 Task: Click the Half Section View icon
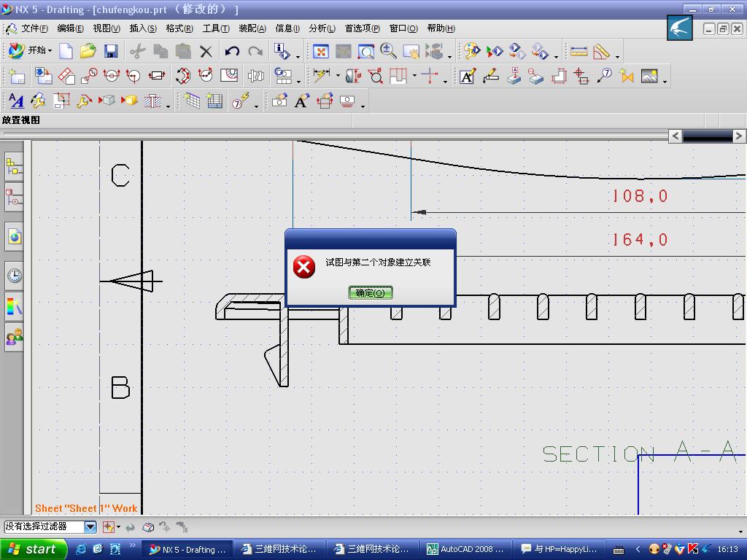point(134,76)
